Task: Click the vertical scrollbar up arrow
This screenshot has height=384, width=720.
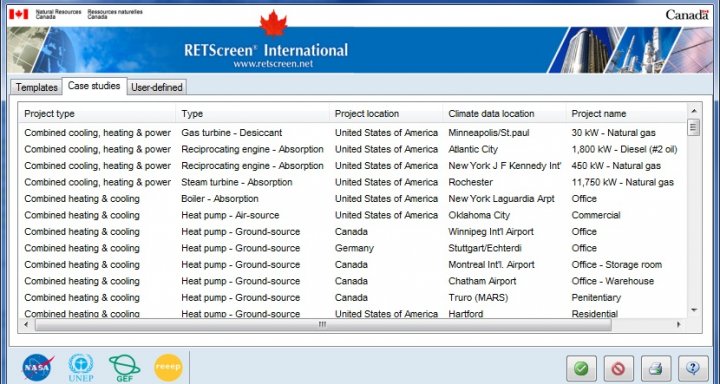Action: (694, 111)
